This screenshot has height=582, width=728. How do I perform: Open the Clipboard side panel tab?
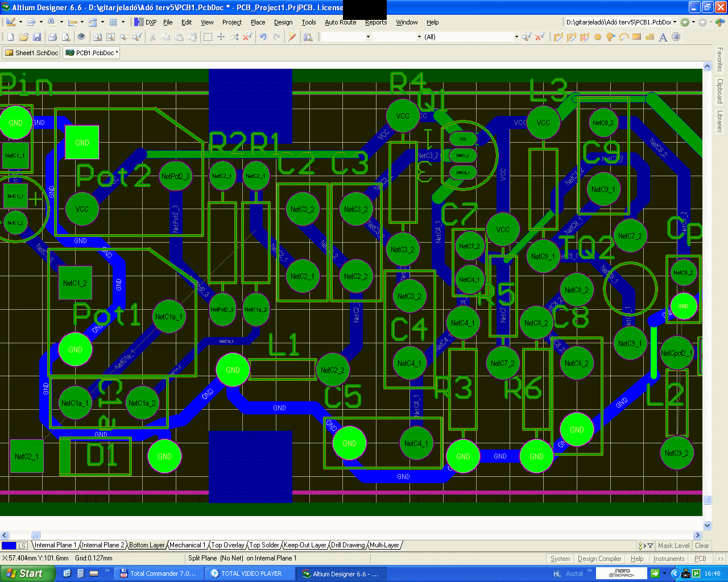[x=720, y=92]
